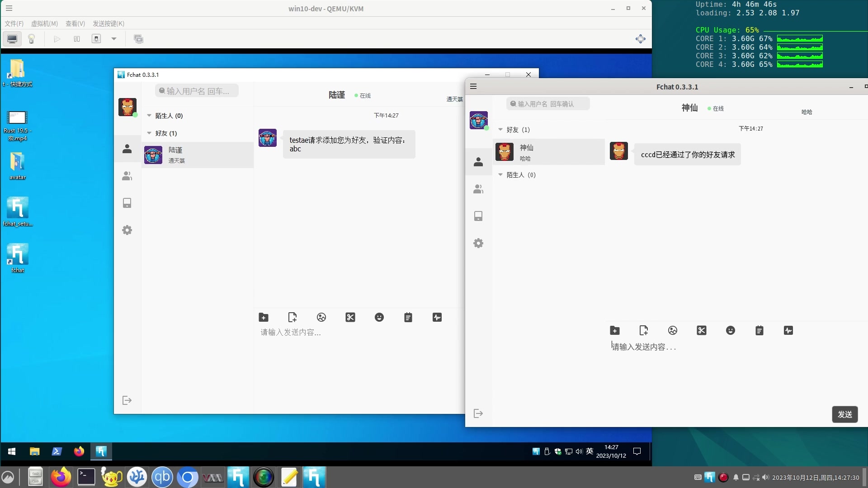The width and height of the screenshot is (868, 488).
Task: Open the folder-plus icon in left chat toolbar
Action: [264, 317]
